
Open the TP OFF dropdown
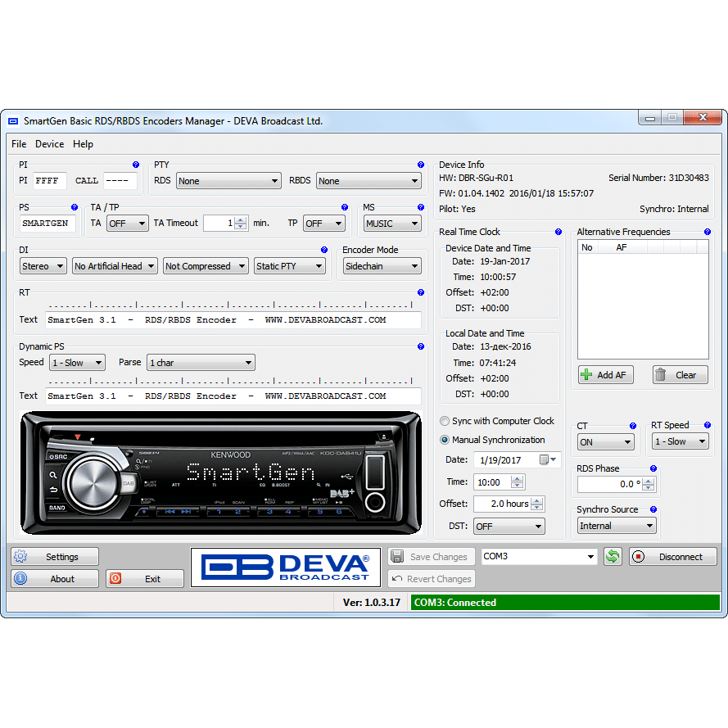[324, 224]
